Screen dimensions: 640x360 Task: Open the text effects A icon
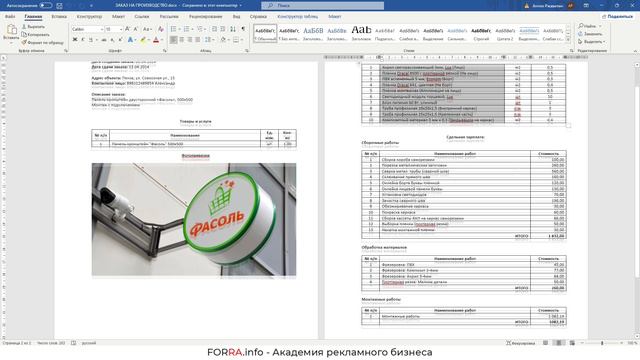pyautogui.click(x=130, y=40)
